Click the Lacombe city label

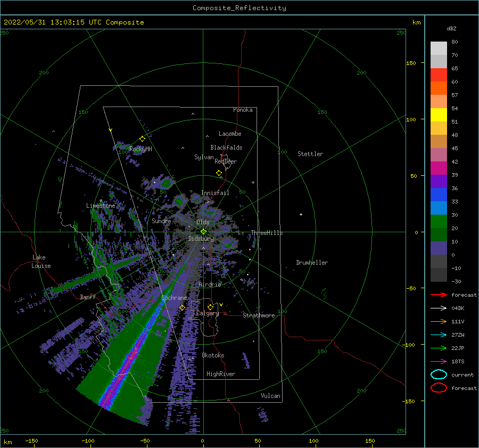tap(230, 134)
